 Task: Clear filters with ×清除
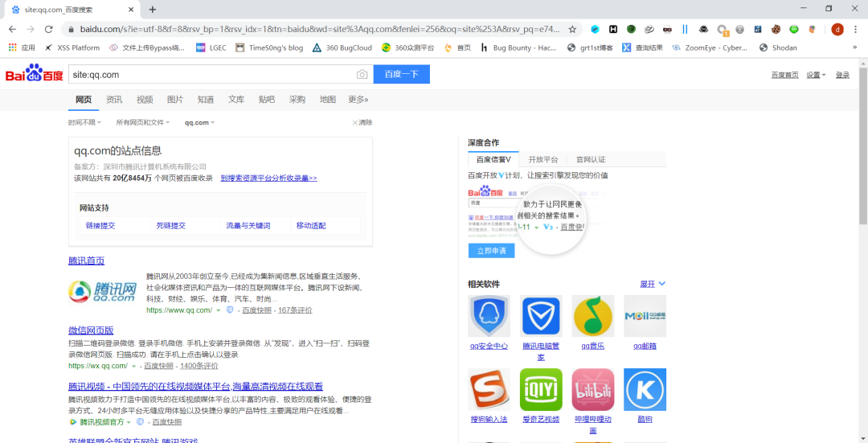pyautogui.click(x=362, y=122)
